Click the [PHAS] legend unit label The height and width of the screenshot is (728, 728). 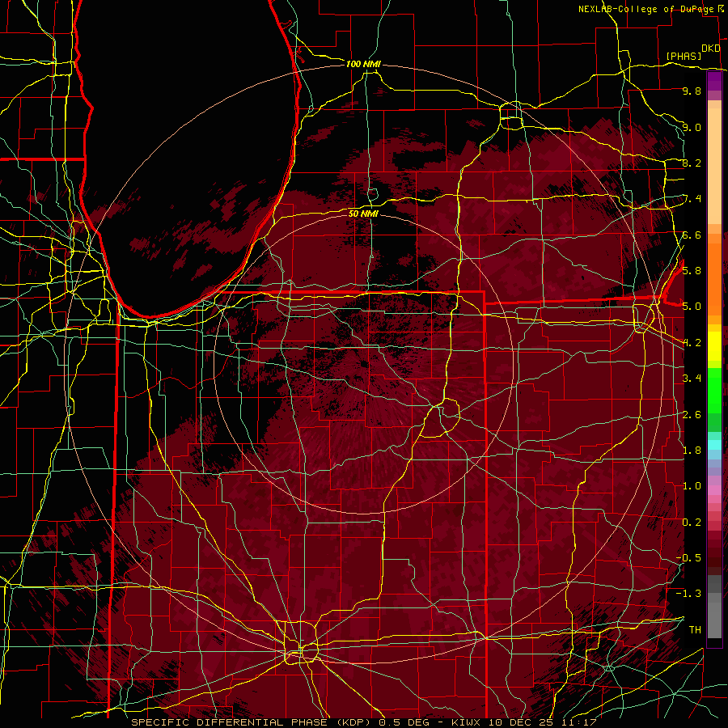684,56
